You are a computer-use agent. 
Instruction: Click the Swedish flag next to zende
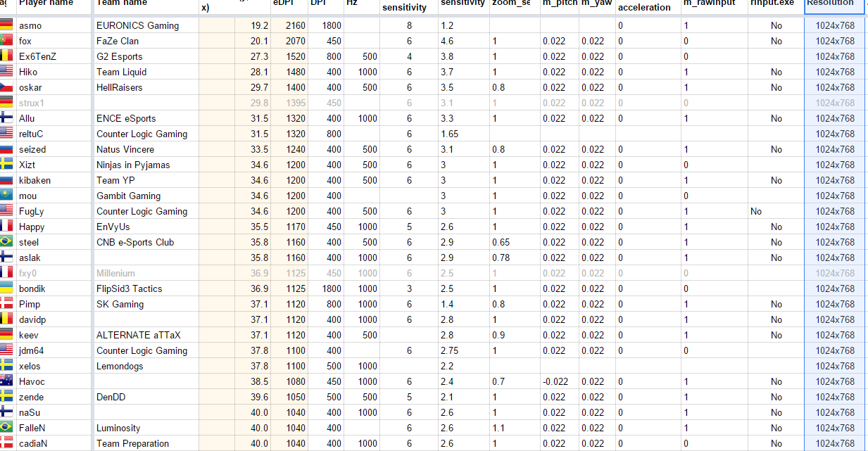[6, 397]
